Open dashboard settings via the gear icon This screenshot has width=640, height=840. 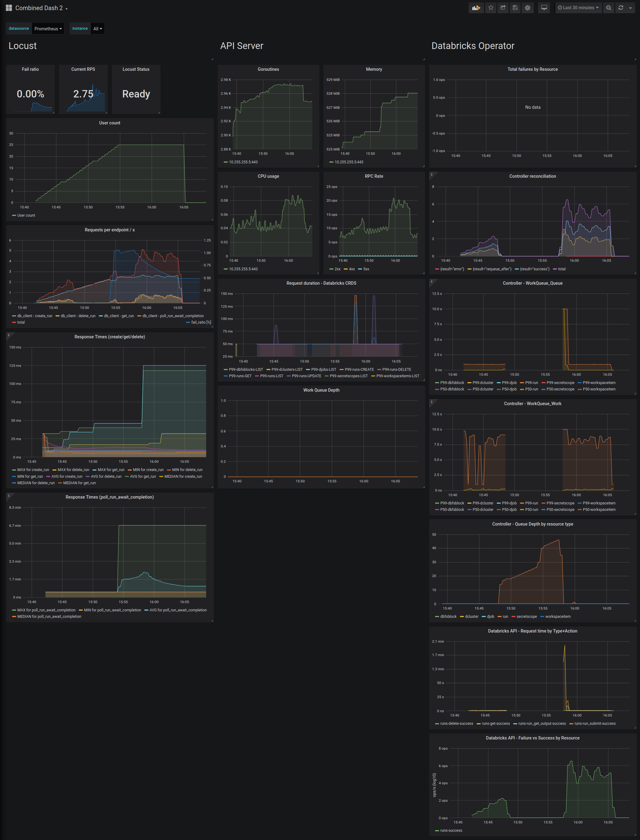click(x=528, y=8)
